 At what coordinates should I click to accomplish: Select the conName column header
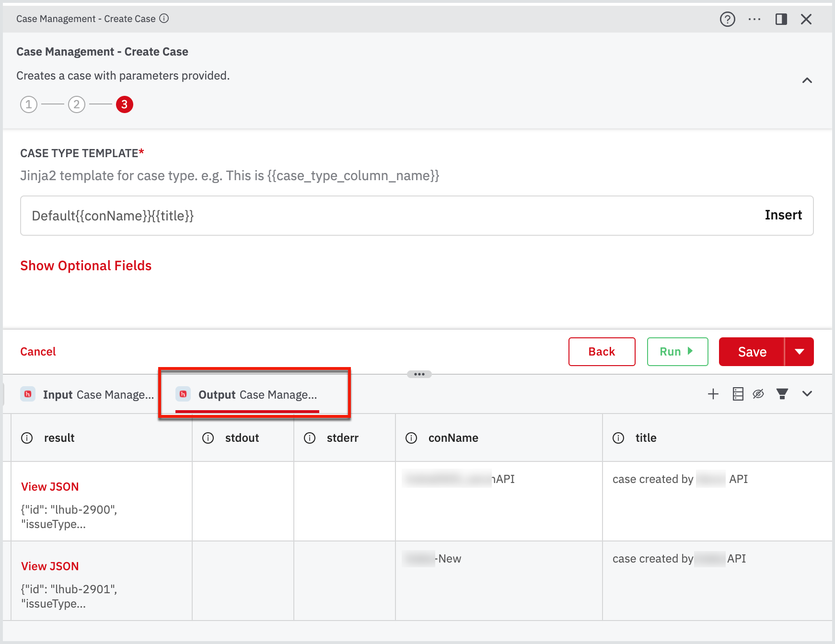[x=499, y=438]
